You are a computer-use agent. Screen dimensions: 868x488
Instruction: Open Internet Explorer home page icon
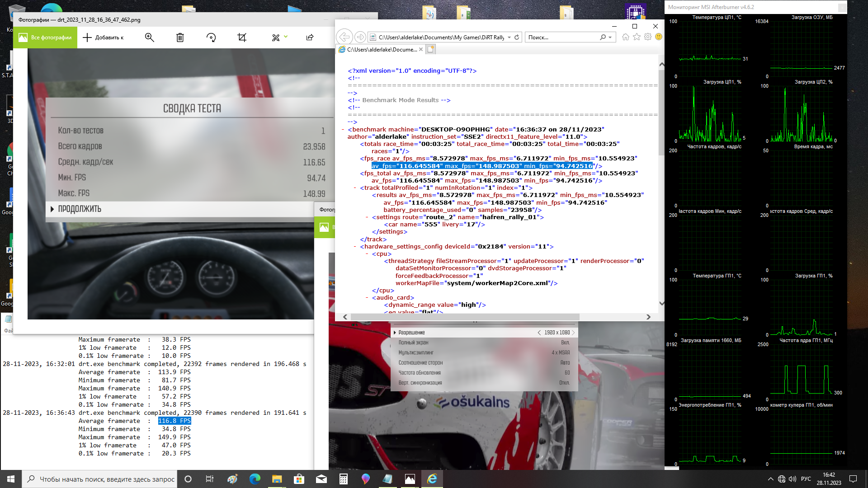625,37
